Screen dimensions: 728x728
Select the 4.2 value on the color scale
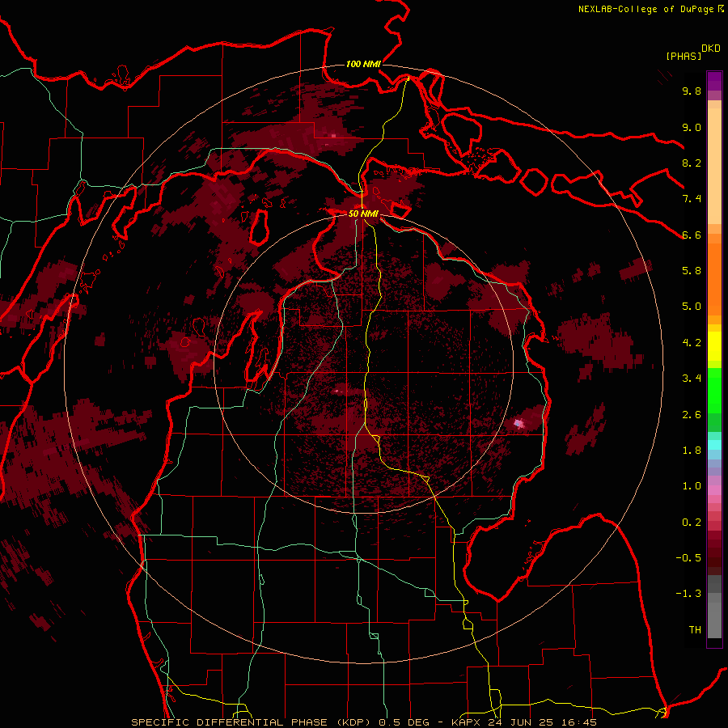[x=692, y=343]
